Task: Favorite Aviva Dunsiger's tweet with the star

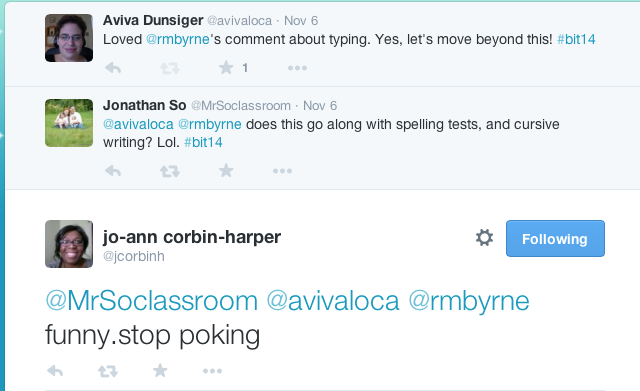Action: pos(226,68)
